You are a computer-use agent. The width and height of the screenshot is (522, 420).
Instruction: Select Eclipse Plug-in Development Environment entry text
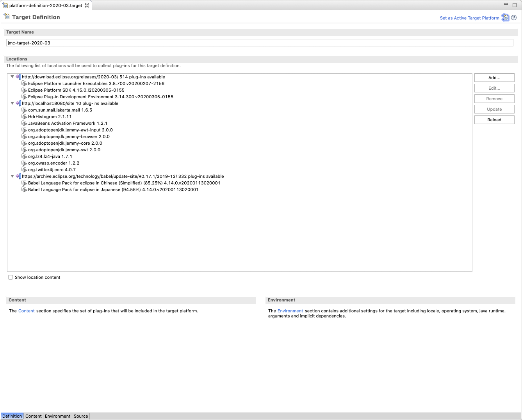pyautogui.click(x=101, y=97)
